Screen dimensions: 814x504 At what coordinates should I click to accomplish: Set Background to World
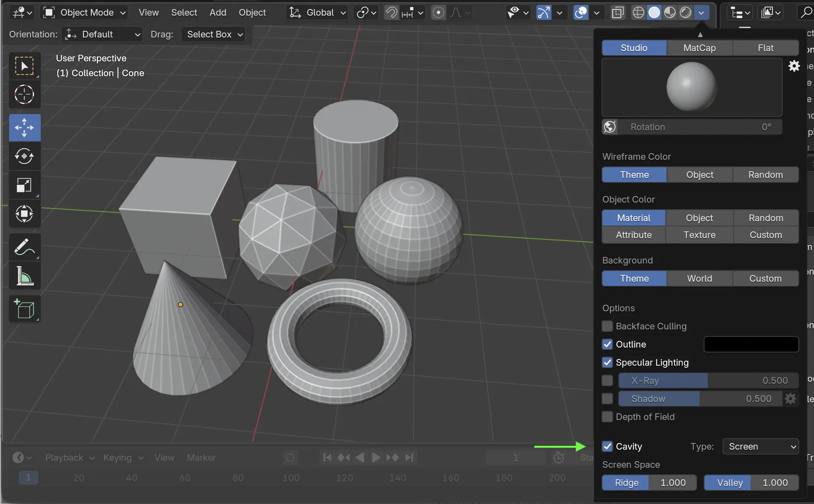pyautogui.click(x=700, y=278)
